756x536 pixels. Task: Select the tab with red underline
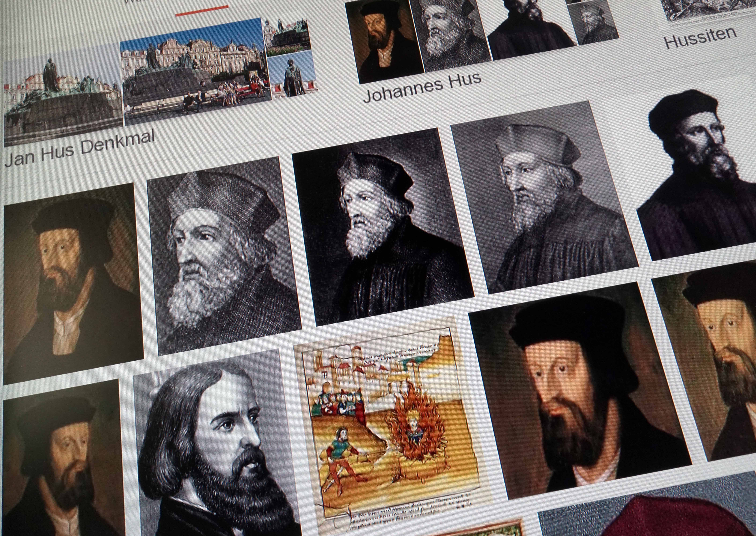tap(202, 10)
